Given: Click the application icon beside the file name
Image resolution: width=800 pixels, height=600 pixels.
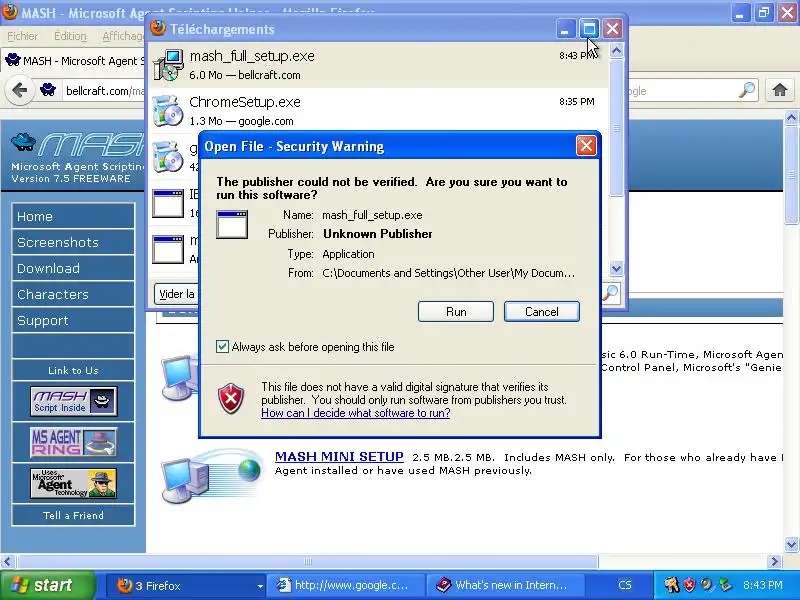Looking at the screenshot, I should [x=232, y=224].
